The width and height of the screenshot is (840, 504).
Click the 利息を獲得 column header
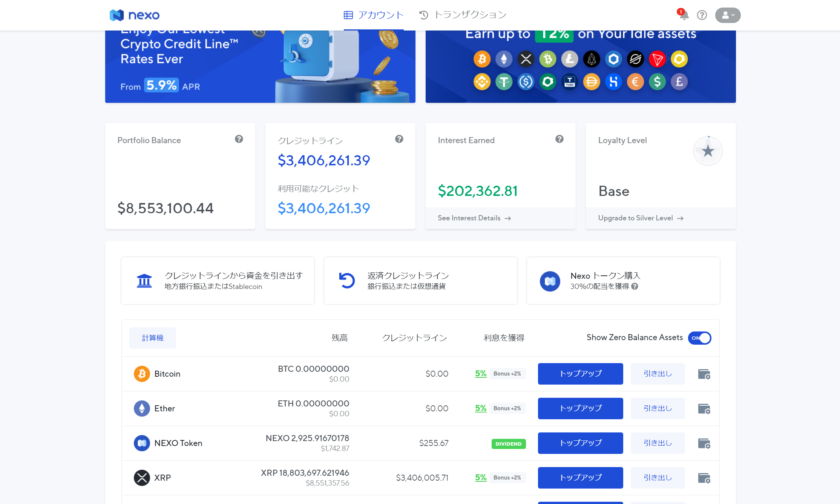tap(504, 338)
